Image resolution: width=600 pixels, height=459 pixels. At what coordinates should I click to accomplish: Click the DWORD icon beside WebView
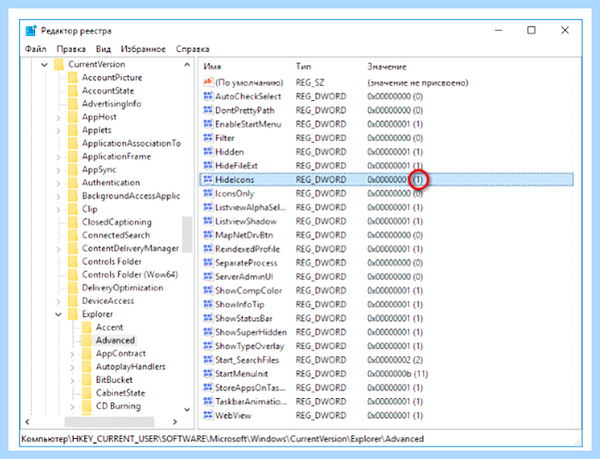click(x=208, y=415)
